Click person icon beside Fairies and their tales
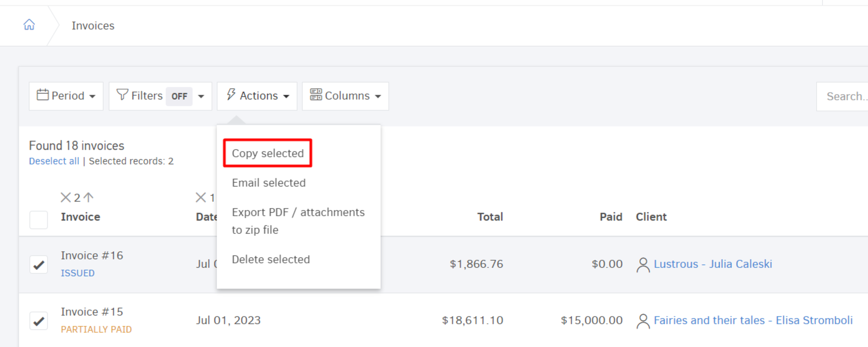The height and width of the screenshot is (347, 868). [643, 321]
